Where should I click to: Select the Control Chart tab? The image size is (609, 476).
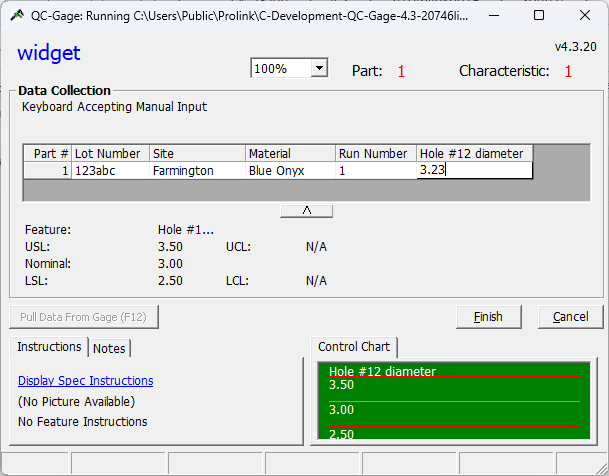click(x=354, y=347)
